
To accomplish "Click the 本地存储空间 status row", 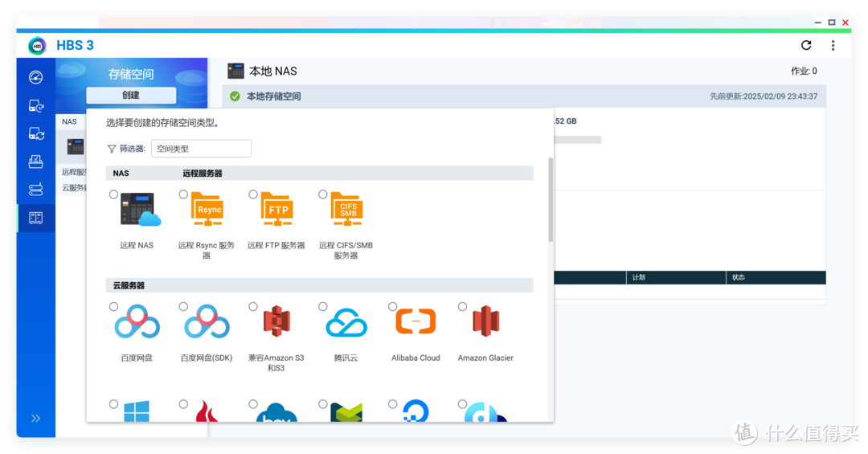I will 523,96.
